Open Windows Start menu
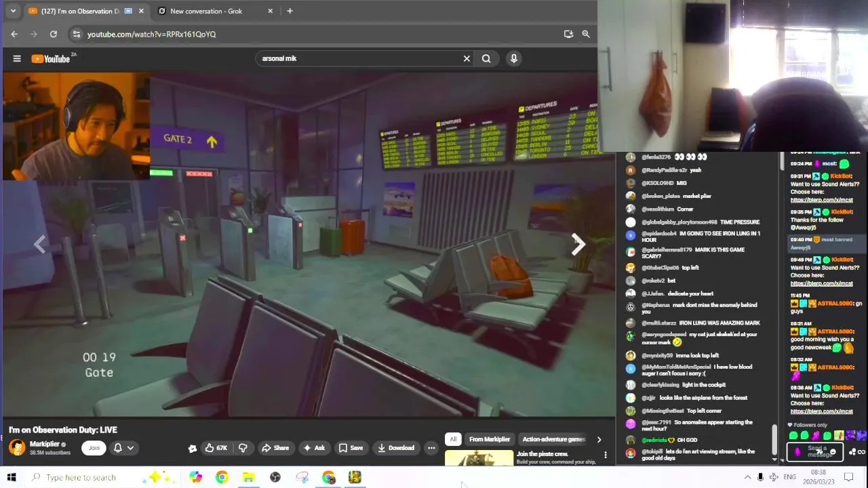The image size is (868, 488). [x=12, y=477]
